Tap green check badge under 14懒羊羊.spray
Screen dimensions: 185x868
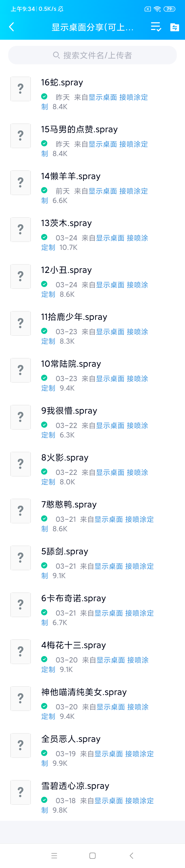pyautogui.click(x=44, y=190)
